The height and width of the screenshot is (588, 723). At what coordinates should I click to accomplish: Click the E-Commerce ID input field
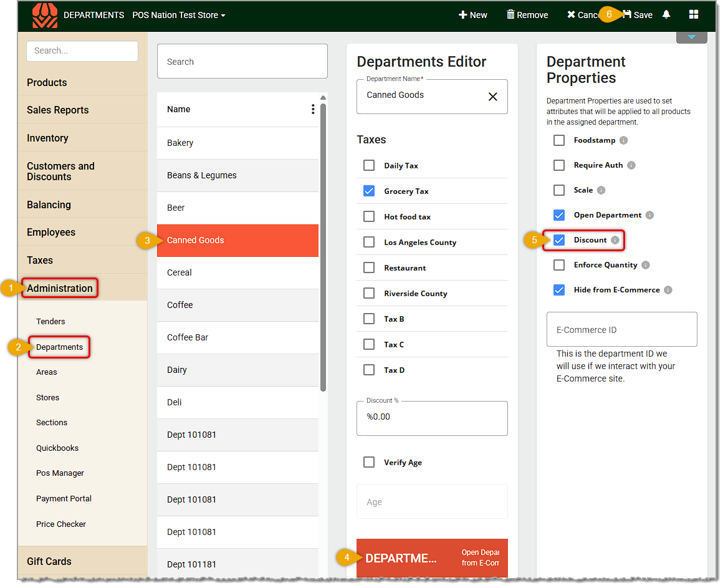(x=621, y=329)
